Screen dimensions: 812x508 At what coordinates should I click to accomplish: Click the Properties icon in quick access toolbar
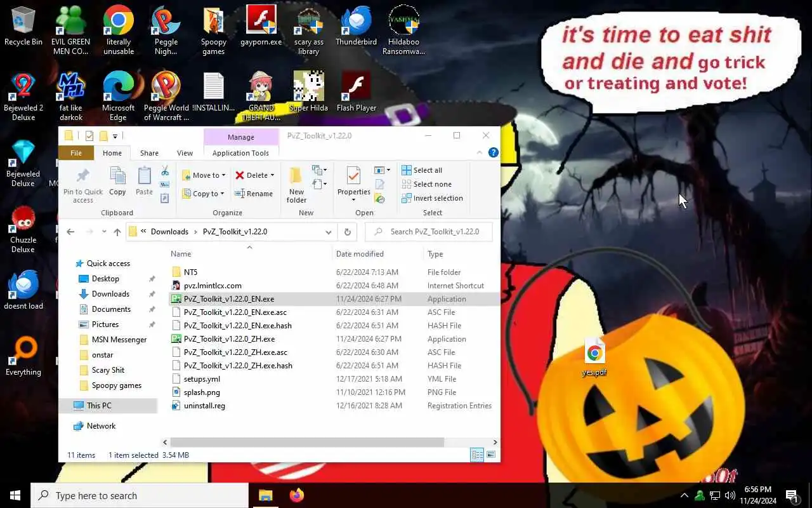(89, 136)
